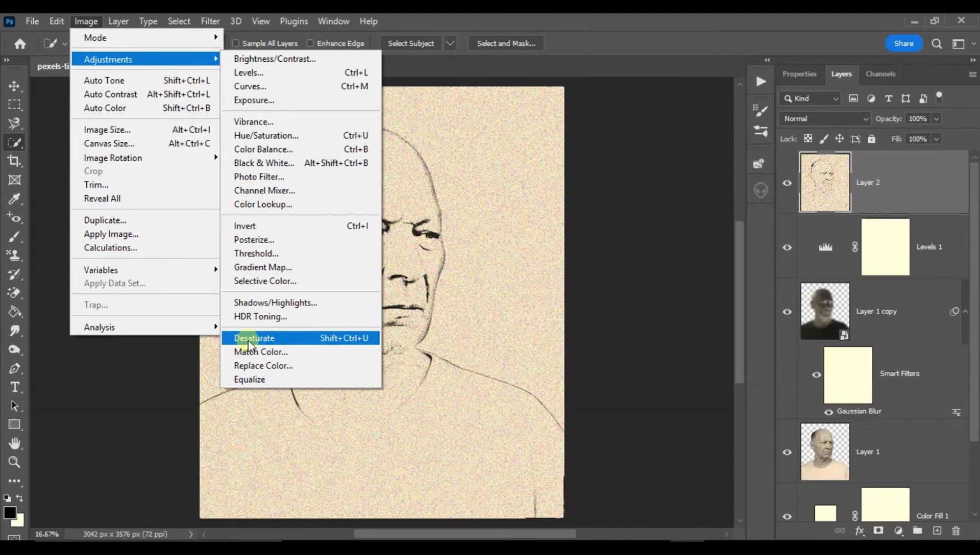980x555 pixels.
Task: Select the Paint Bucket tool
Action: (x=14, y=312)
